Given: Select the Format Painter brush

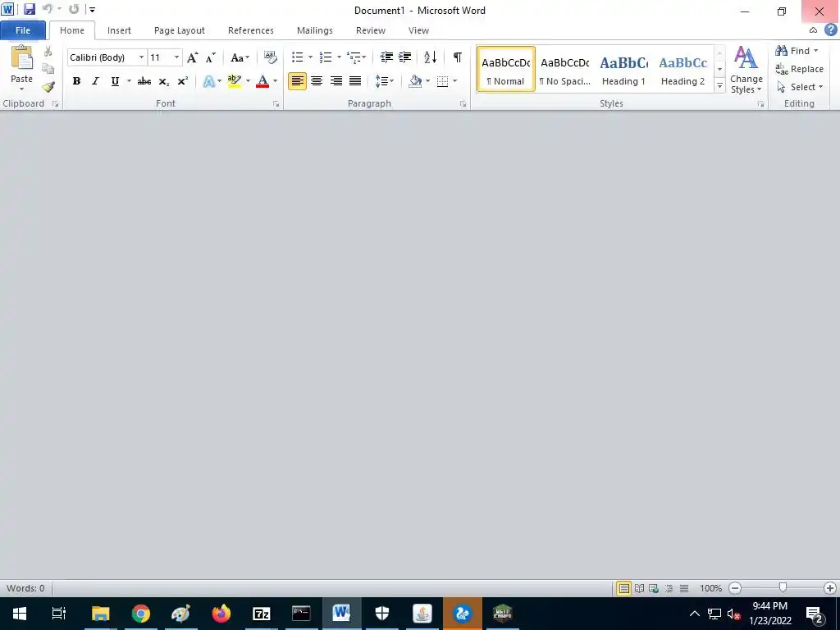Looking at the screenshot, I should [48, 87].
